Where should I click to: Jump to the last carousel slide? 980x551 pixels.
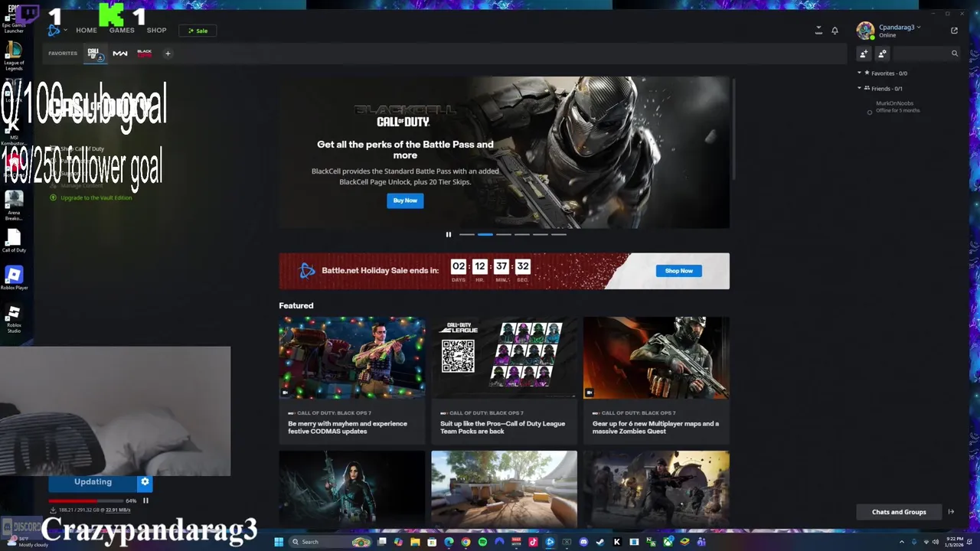[558, 234]
